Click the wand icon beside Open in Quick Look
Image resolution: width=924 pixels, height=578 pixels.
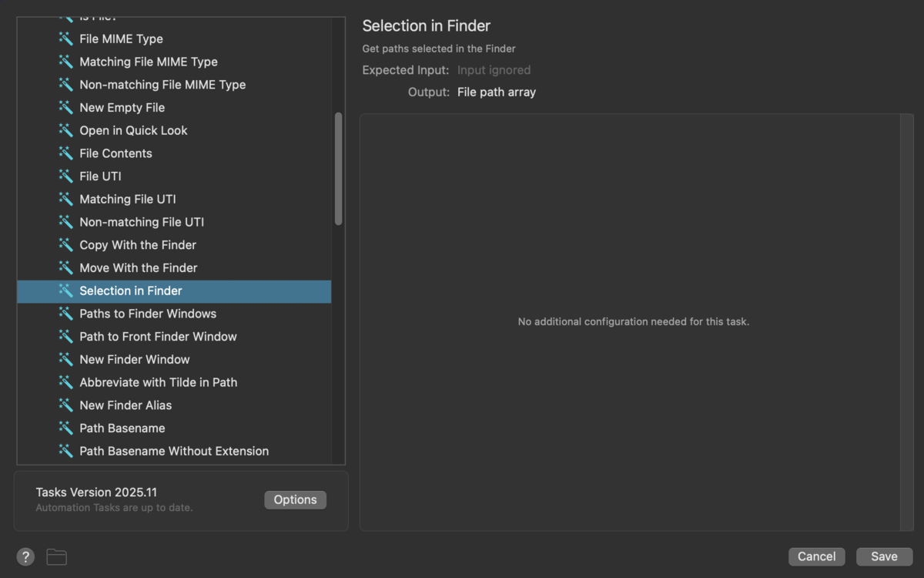click(66, 130)
